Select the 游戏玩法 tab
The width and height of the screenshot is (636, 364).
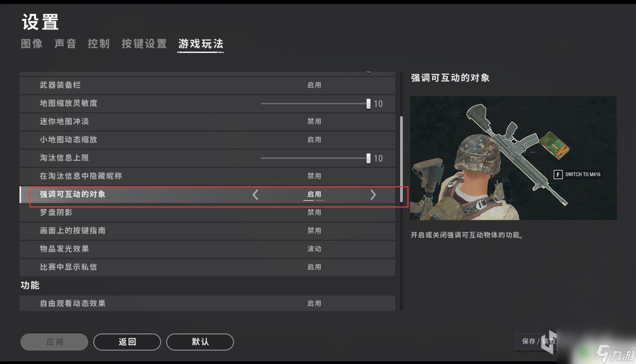[201, 44]
